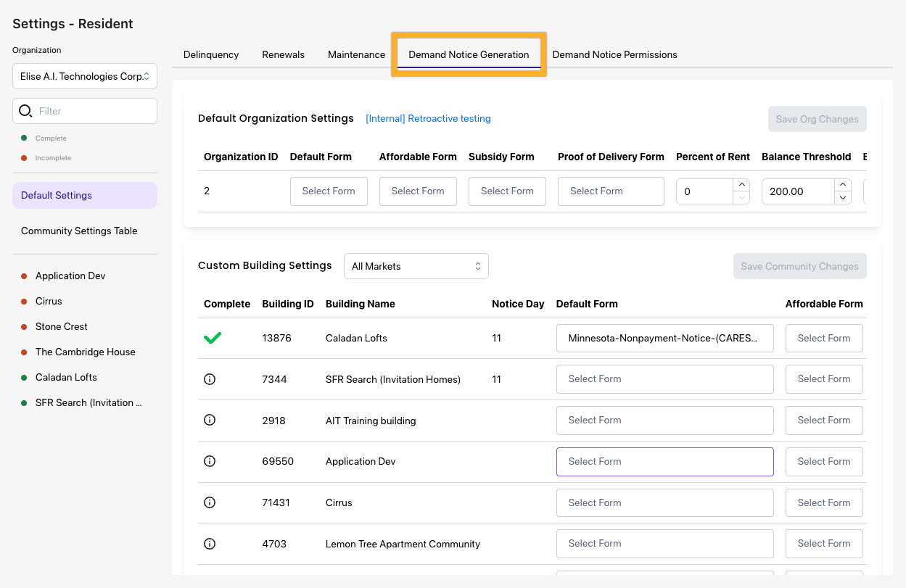This screenshot has height=588, width=906.
Task: Open the org Affordable Form selector
Action: tap(418, 191)
